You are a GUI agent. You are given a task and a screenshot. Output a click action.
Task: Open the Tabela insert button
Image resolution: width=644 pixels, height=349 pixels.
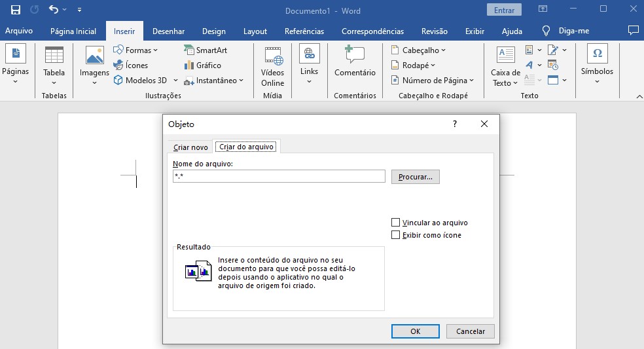click(54, 65)
